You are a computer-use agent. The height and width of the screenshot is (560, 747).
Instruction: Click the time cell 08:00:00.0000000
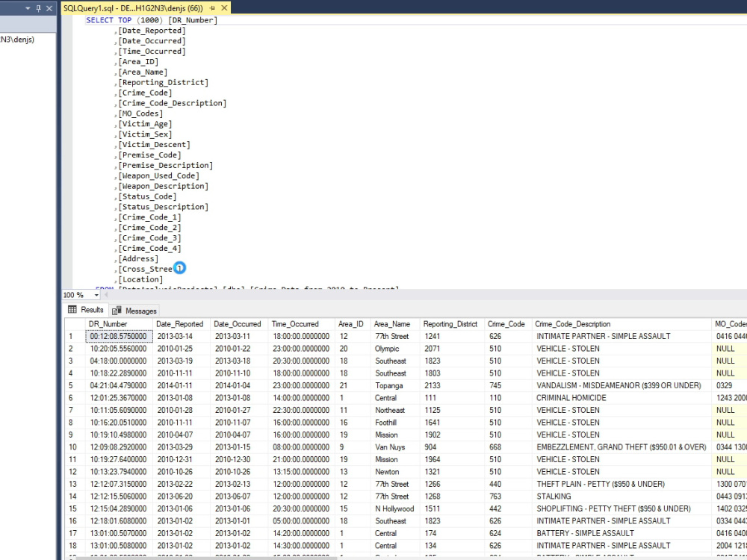coord(302,447)
